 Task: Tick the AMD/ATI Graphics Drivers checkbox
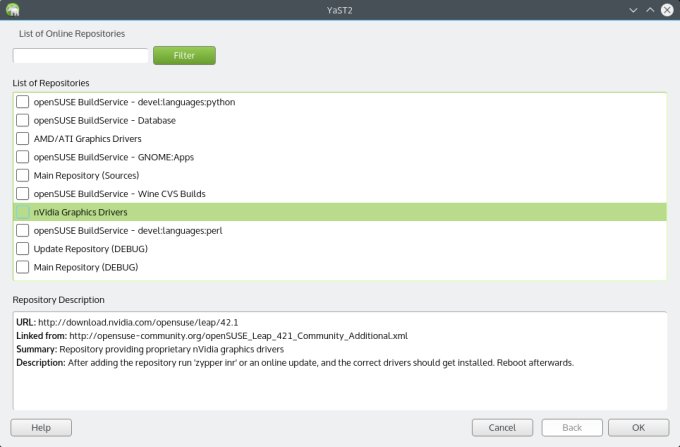(23, 139)
